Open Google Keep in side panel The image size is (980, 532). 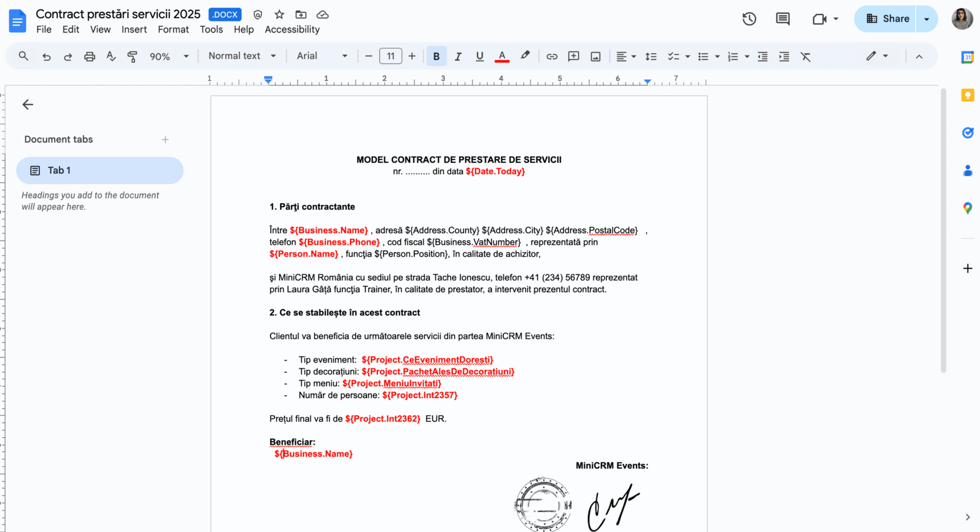(x=967, y=95)
